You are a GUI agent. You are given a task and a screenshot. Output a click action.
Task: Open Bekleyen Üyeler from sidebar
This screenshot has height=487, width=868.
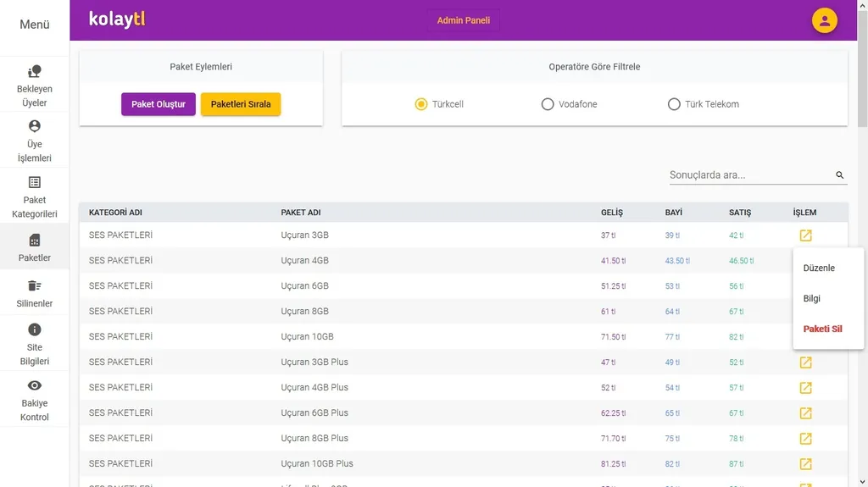click(35, 86)
